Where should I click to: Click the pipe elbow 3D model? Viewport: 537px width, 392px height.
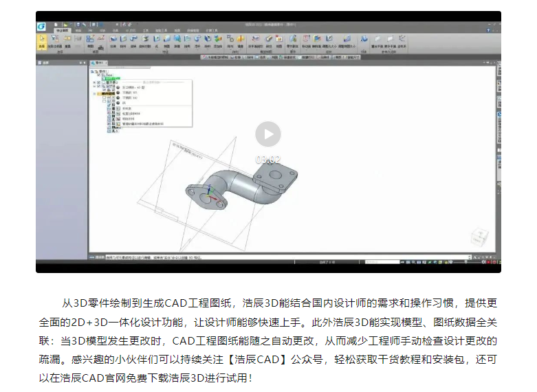241,187
